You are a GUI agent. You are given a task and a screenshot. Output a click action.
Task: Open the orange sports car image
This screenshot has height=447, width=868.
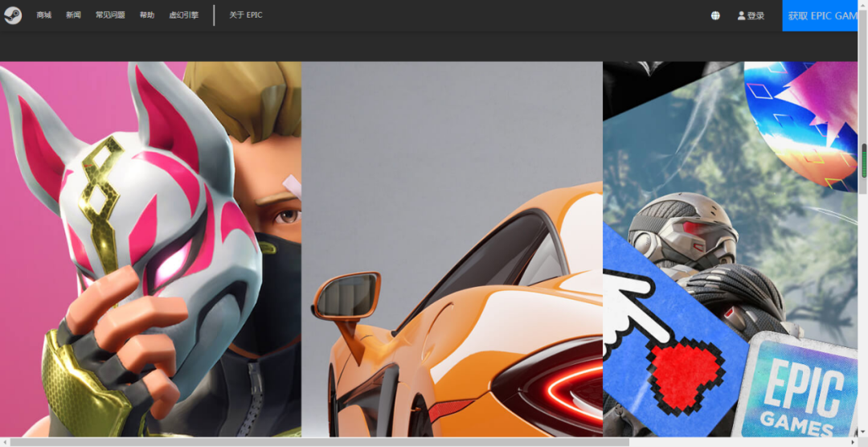[x=452, y=248]
